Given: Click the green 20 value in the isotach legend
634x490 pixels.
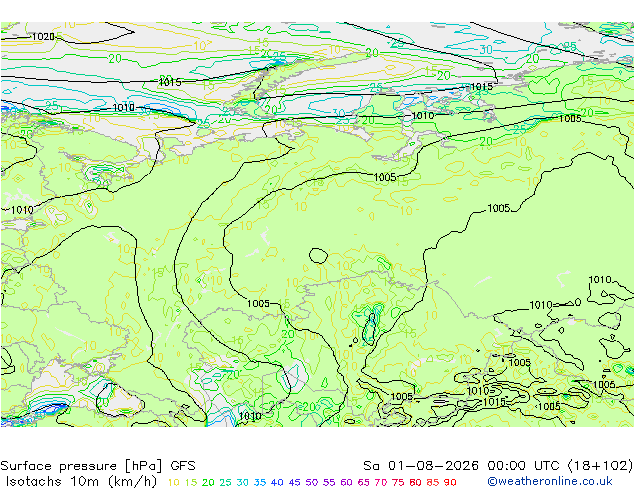Looking at the screenshot, I should (208, 482).
